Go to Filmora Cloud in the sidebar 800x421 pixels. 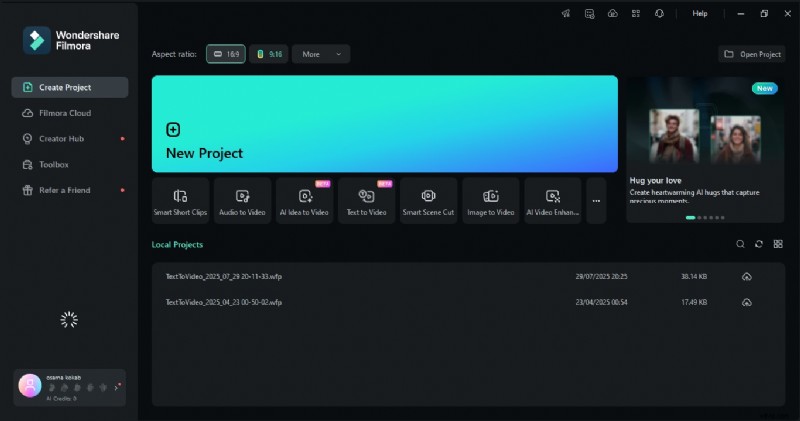tap(65, 113)
